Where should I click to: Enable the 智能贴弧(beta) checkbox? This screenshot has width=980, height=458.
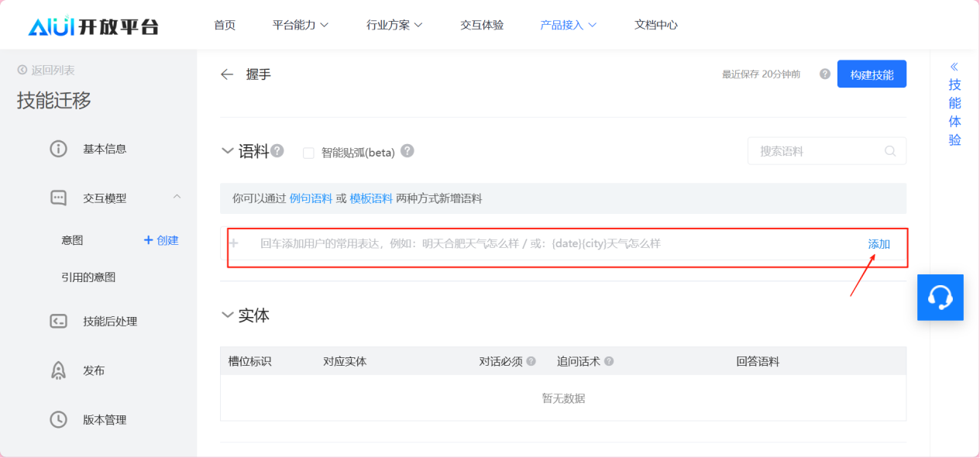pos(308,153)
